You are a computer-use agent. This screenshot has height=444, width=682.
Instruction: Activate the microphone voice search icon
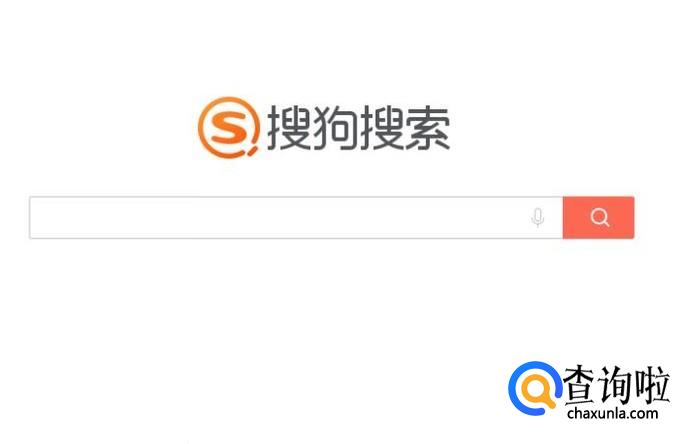pos(538,217)
